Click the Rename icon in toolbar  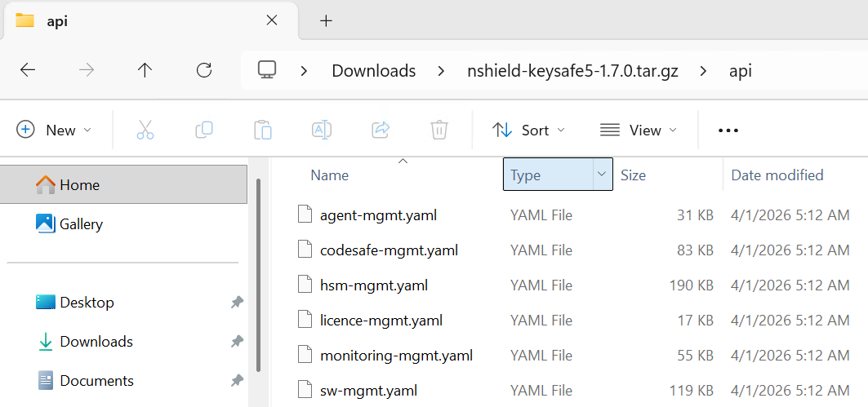(322, 130)
